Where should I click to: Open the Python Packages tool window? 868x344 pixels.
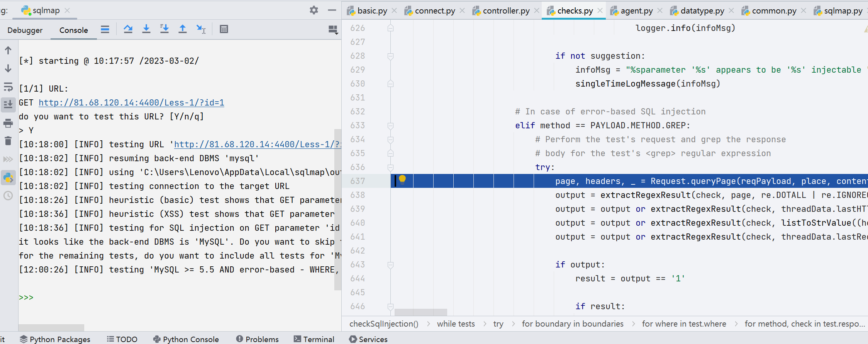55,339
